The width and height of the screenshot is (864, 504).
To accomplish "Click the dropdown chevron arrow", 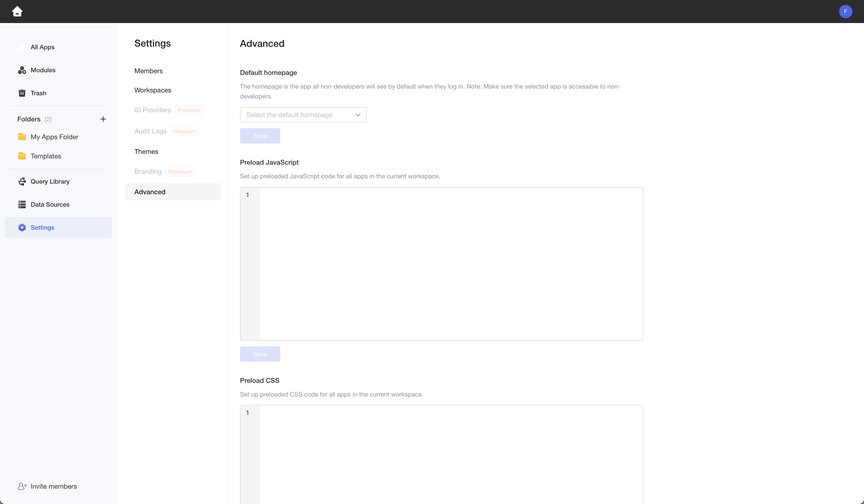I will 358,115.
